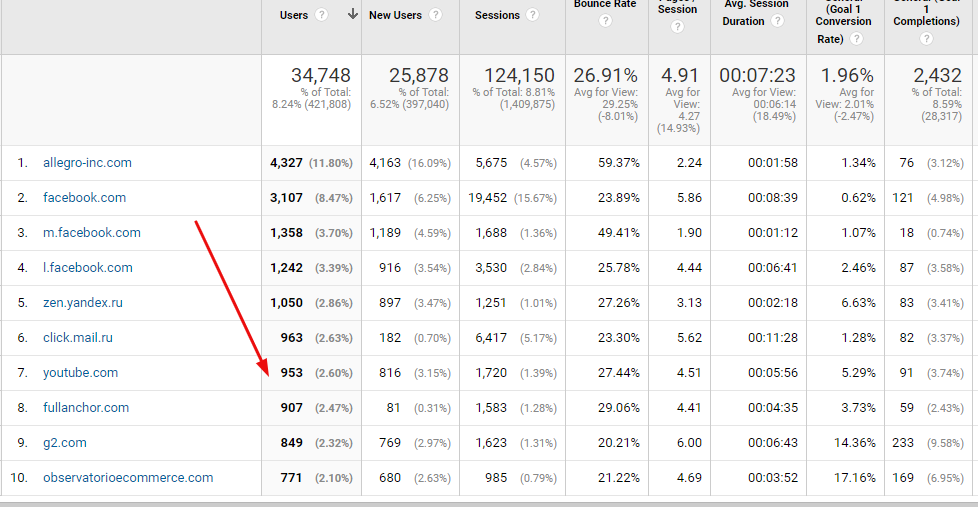Select average session duration 00:07:23

click(757, 75)
